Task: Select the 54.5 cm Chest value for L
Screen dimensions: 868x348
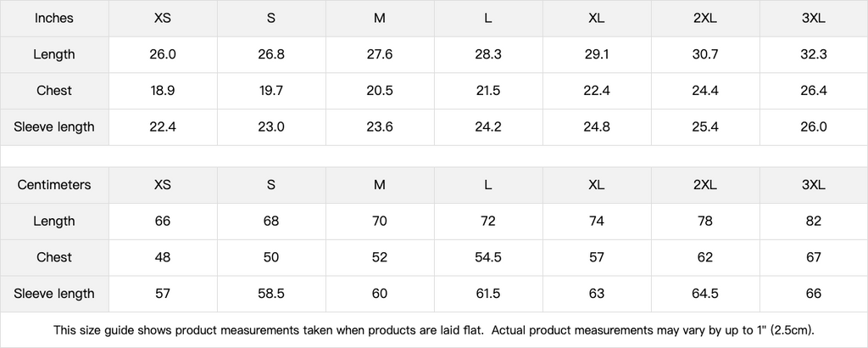Action: 488,257
